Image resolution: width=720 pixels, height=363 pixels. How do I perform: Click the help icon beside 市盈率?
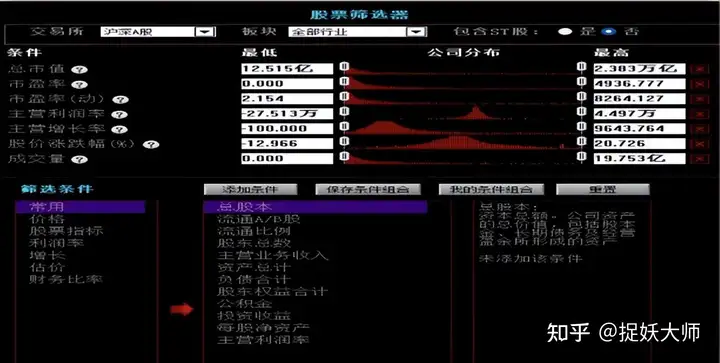[79, 85]
